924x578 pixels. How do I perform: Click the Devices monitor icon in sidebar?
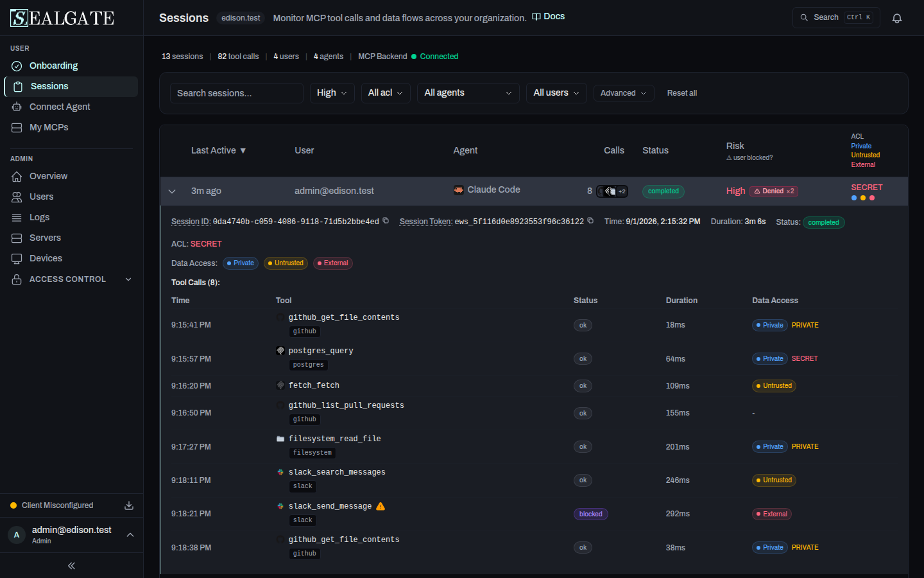click(x=17, y=258)
